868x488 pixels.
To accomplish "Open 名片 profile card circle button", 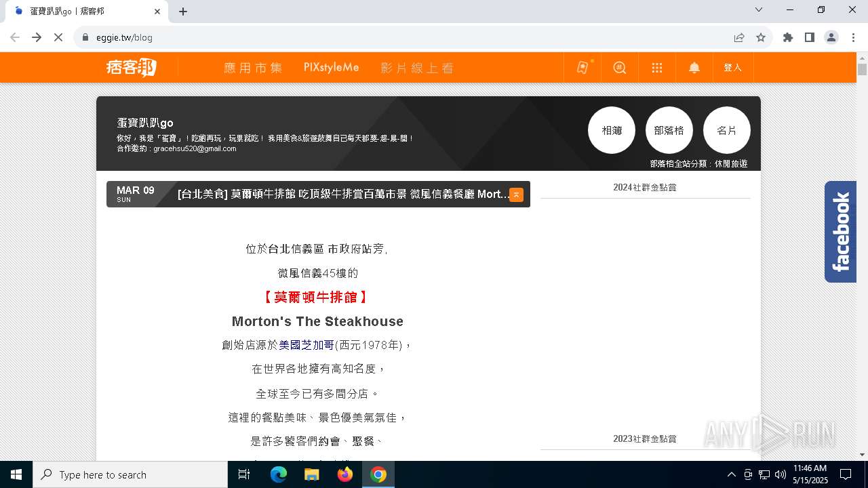I will 727,130.
